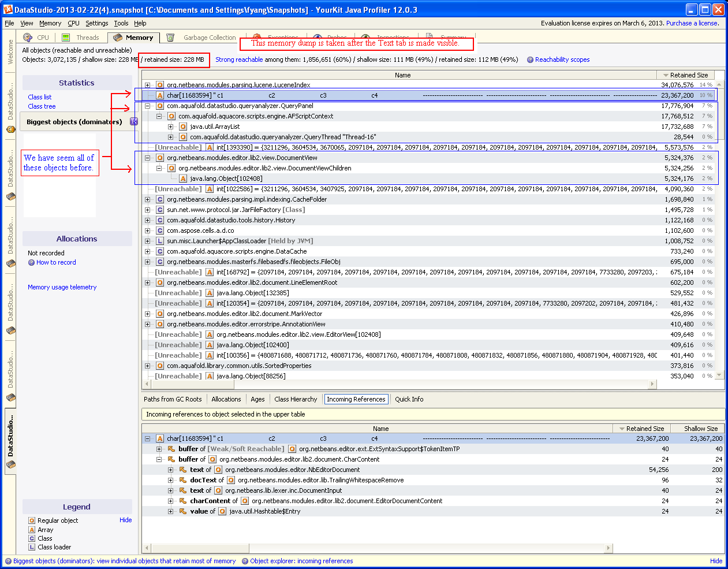Expand the text of NbEditorDocument reference
Screen dimensions: 728x569
point(170,470)
